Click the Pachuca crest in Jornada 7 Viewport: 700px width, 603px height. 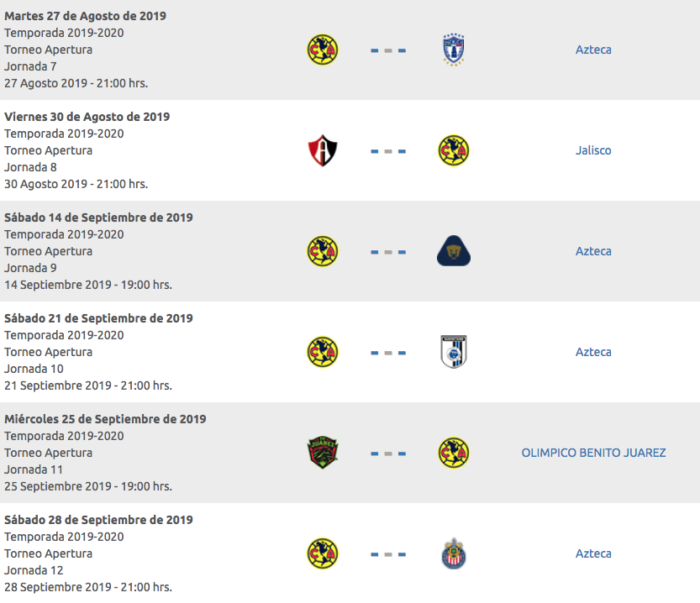(454, 50)
